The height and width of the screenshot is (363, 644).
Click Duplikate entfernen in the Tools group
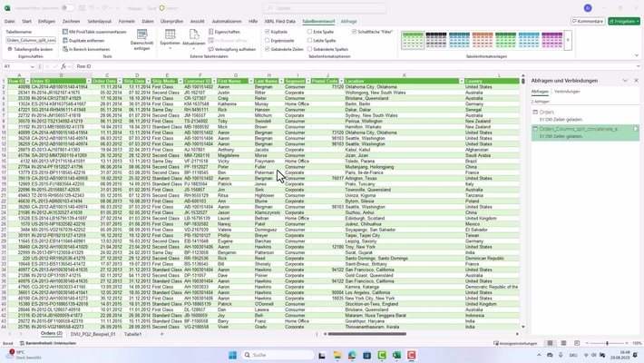(83, 41)
